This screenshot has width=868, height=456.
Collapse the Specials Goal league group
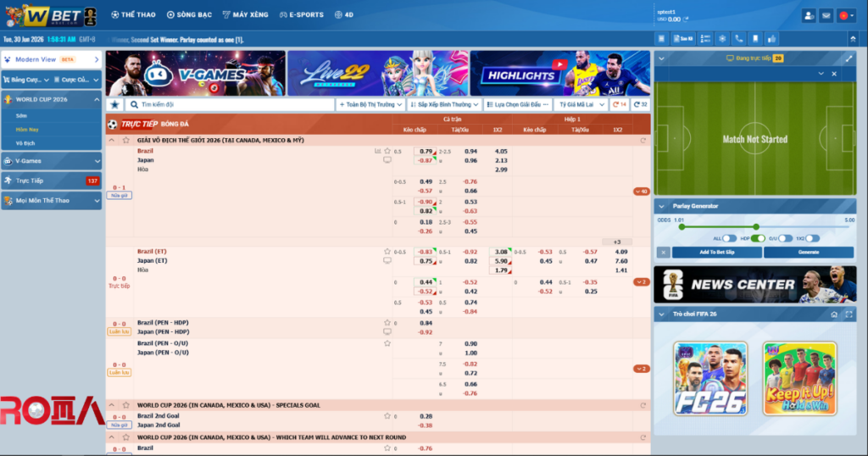[x=112, y=405]
